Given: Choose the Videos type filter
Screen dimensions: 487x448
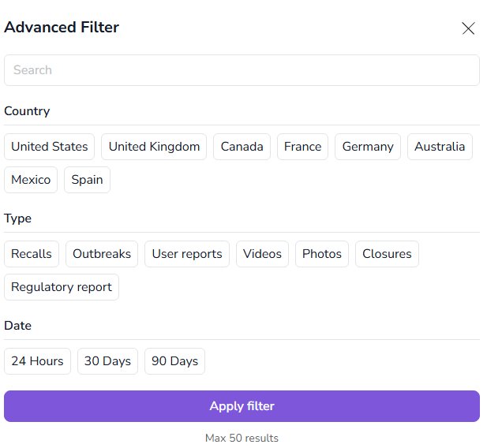Looking at the screenshot, I should coord(262,254).
